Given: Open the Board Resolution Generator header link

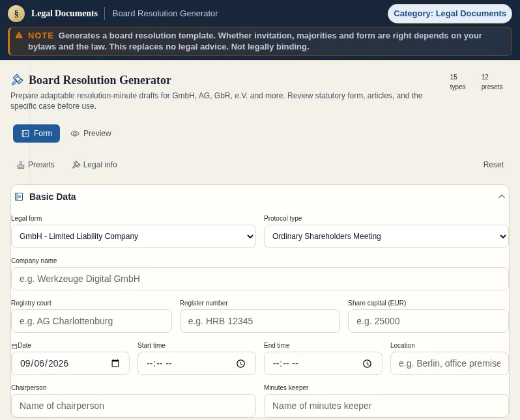Looking at the screenshot, I should pos(165,14).
